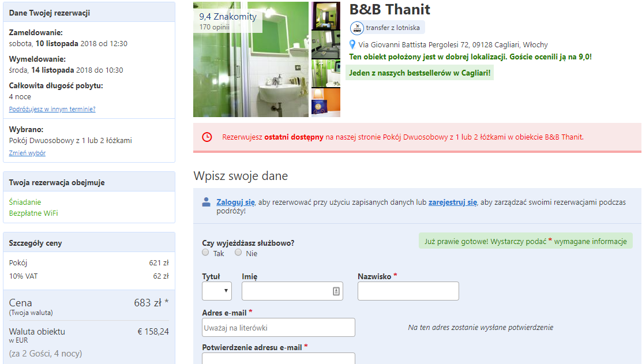This screenshot has height=364, width=642.
Task: Click the airport transfer shuttle icon
Action: coord(357,28)
